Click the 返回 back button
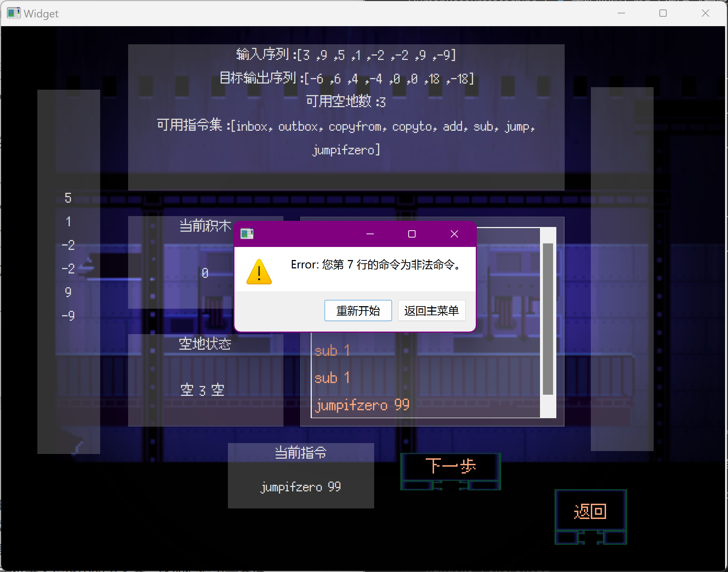The height and width of the screenshot is (572, 728). pyautogui.click(x=590, y=516)
